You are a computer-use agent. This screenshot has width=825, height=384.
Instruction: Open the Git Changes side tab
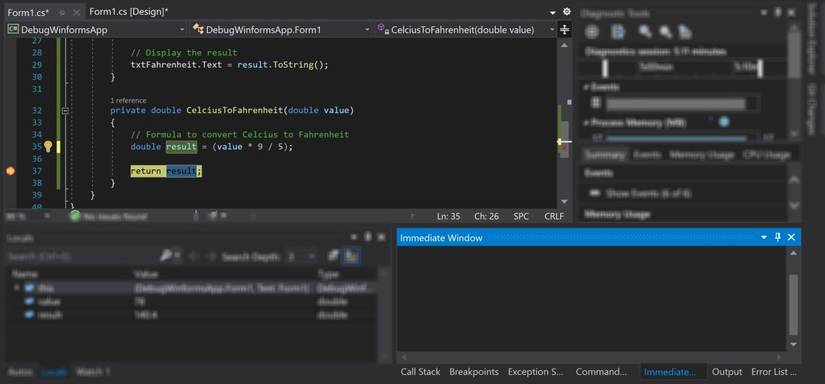coord(812,109)
